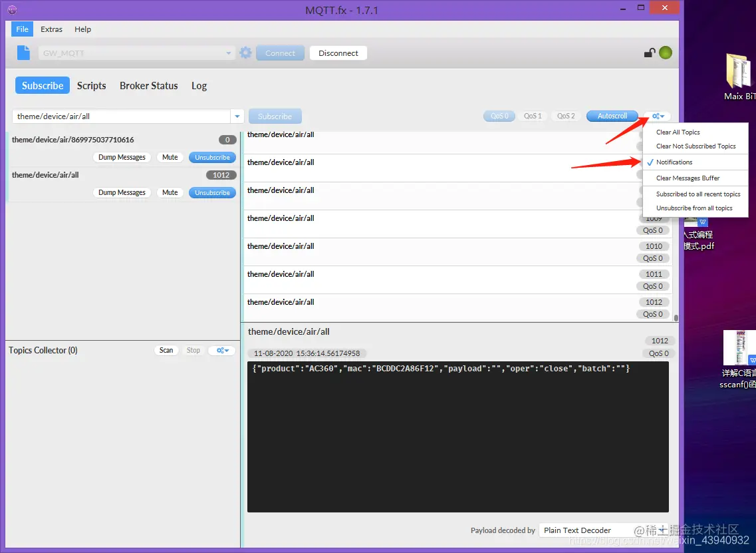
Task: Click the Disconnect button
Action: coord(338,53)
